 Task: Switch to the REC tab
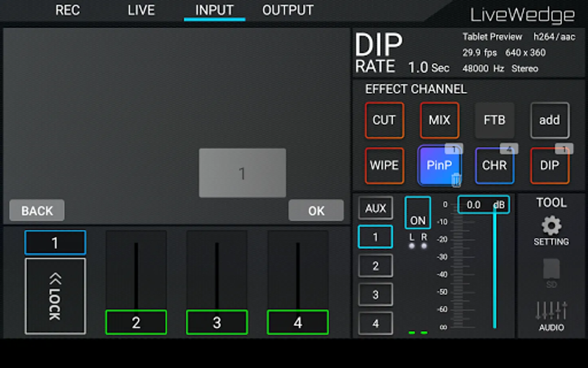(68, 10)
